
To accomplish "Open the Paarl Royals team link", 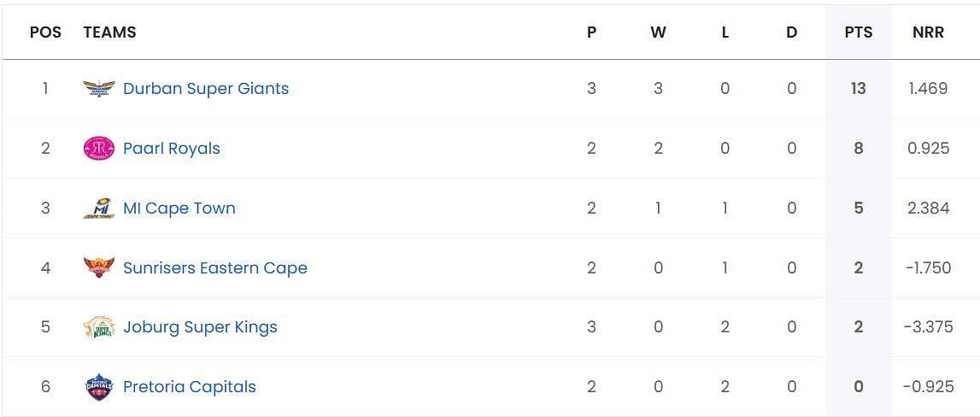I will pos(171,148).
